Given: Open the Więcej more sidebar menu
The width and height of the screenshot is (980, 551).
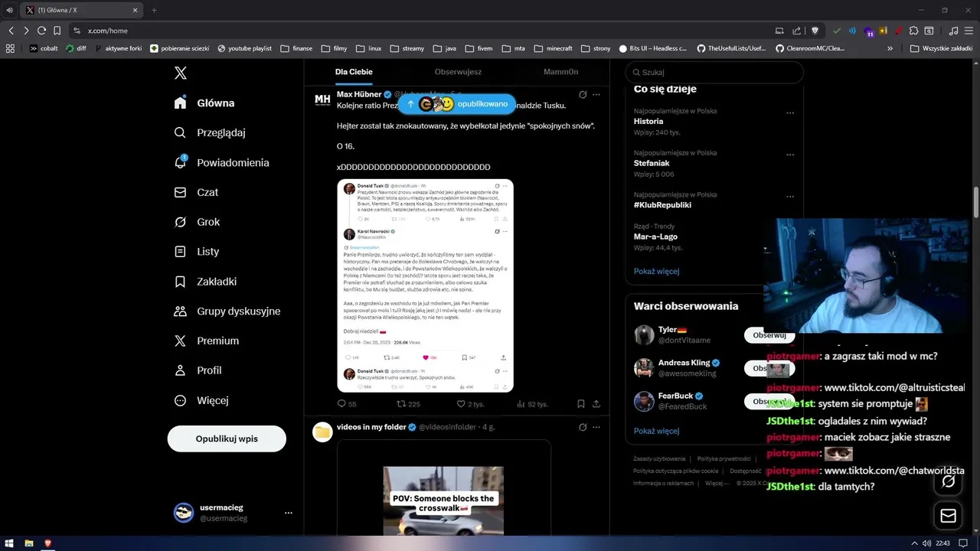Looking at the screenshot, I should [201, 400].
